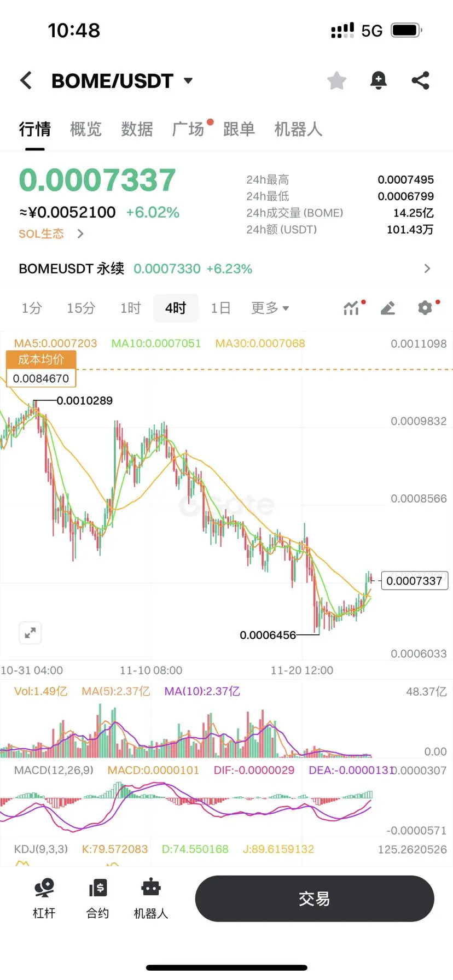Tap the share icon
Viewport: 453px width, 980px height.
(x=420, y=80)
